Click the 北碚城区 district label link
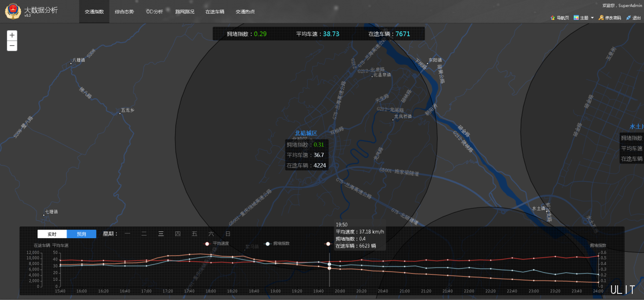The width and height of the screenshot is (644, 300). point(306,134)
